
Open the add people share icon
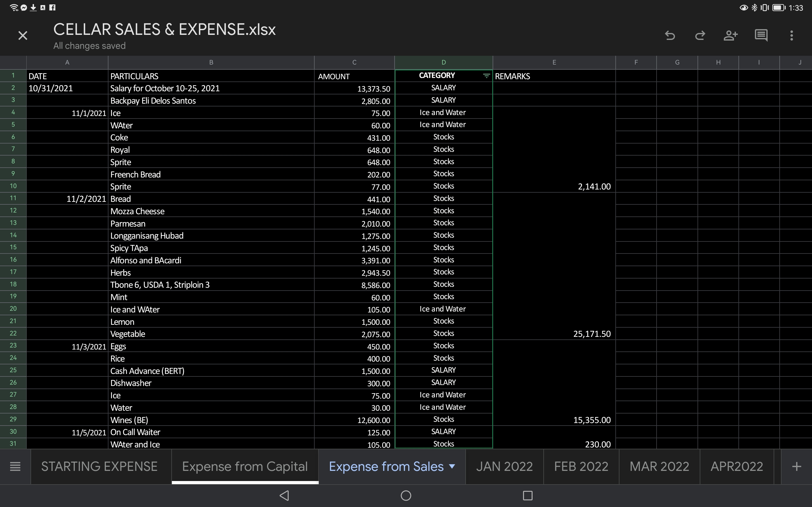click(730, 35)
